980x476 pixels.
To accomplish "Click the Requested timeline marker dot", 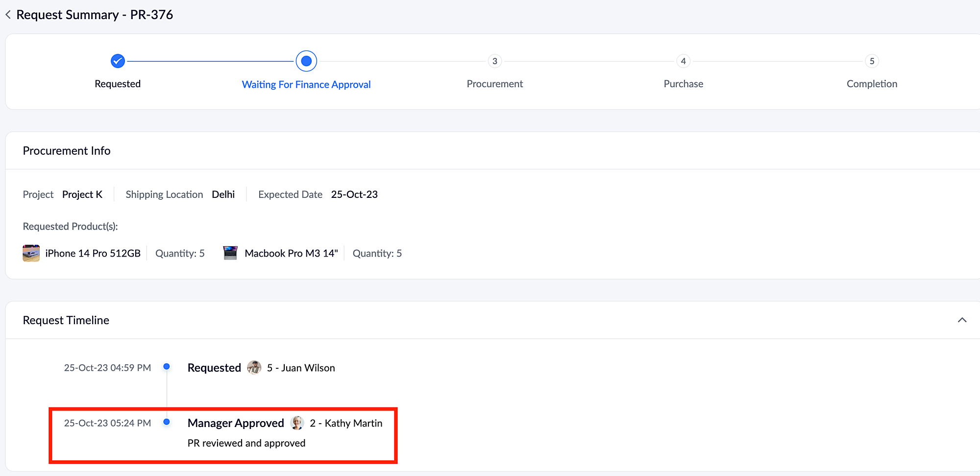I will pyautogui.click(x=167, y=367).
